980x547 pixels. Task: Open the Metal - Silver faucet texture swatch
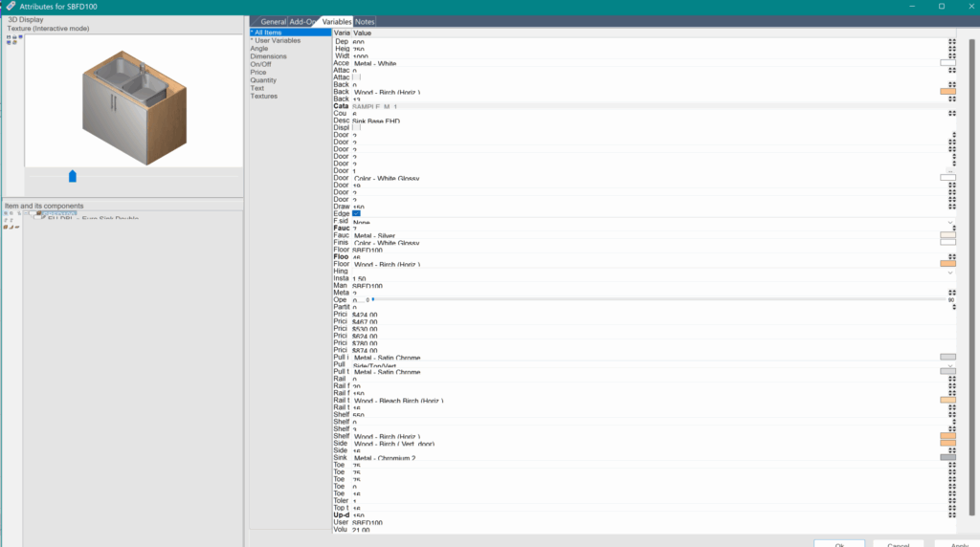tap(947, 235)
